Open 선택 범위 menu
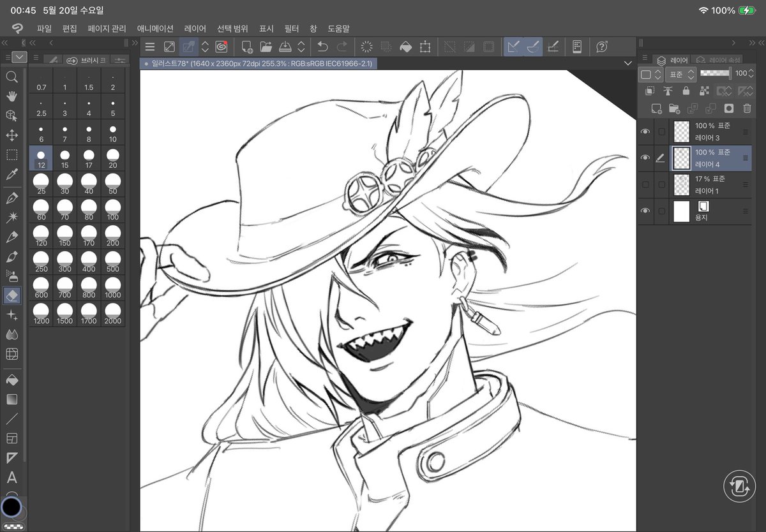Image resolution: width=766 pixels, height=532 pixels. pos(232,29)
